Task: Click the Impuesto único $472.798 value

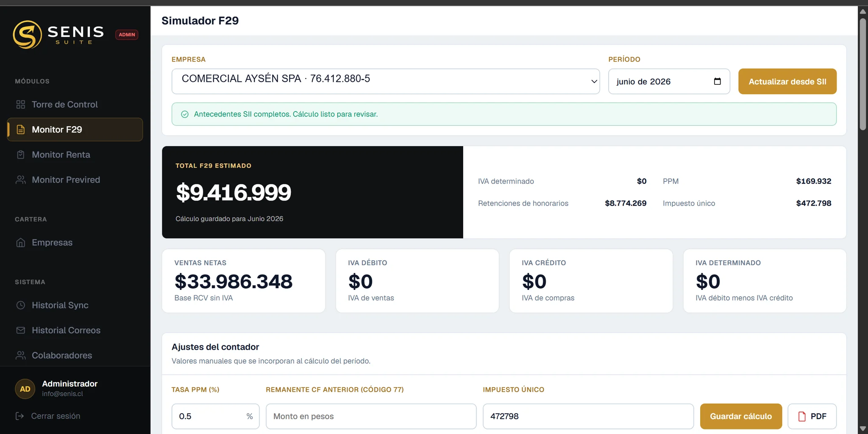Action: click(x=814, y=203)
